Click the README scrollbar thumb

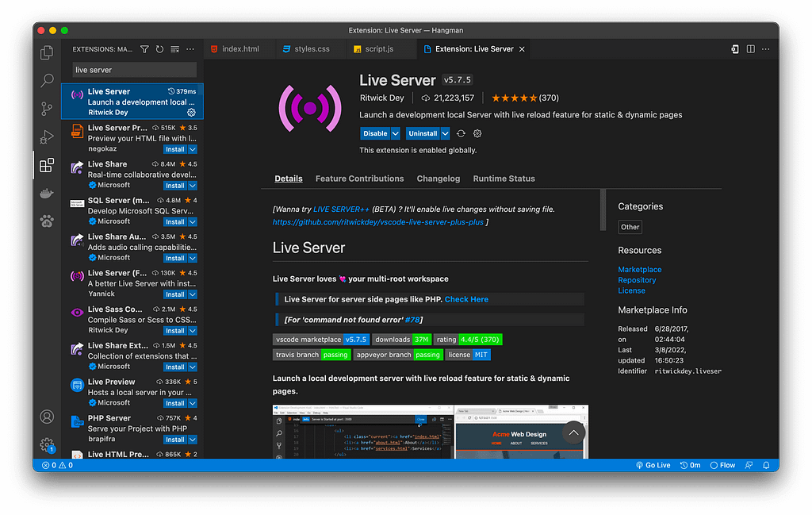point(603,209)
